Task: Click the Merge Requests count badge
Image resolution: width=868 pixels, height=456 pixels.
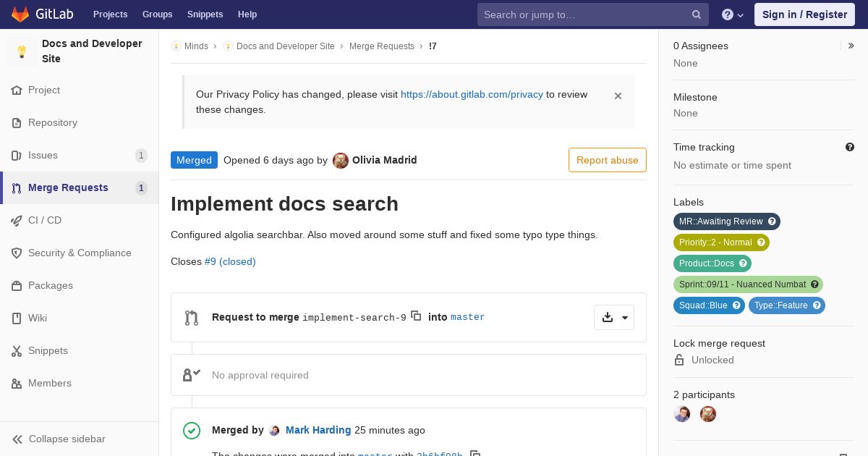Action: [x=141, y=188]
